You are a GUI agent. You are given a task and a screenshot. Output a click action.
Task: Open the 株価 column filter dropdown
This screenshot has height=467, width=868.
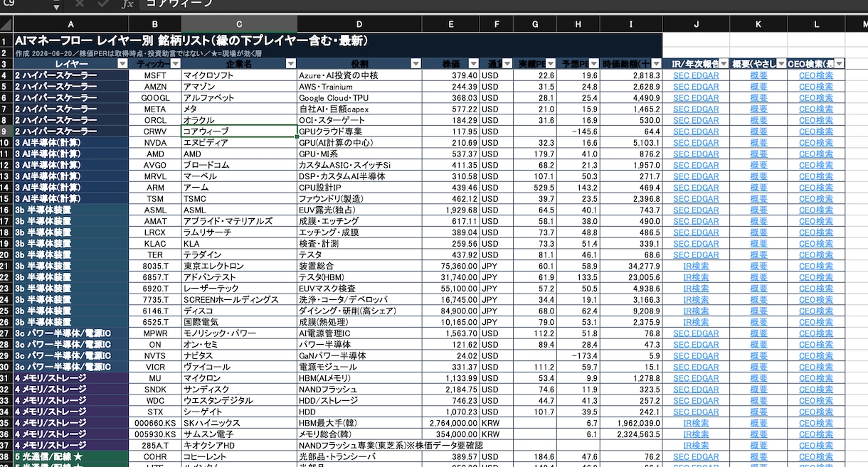tap(472, 64)
